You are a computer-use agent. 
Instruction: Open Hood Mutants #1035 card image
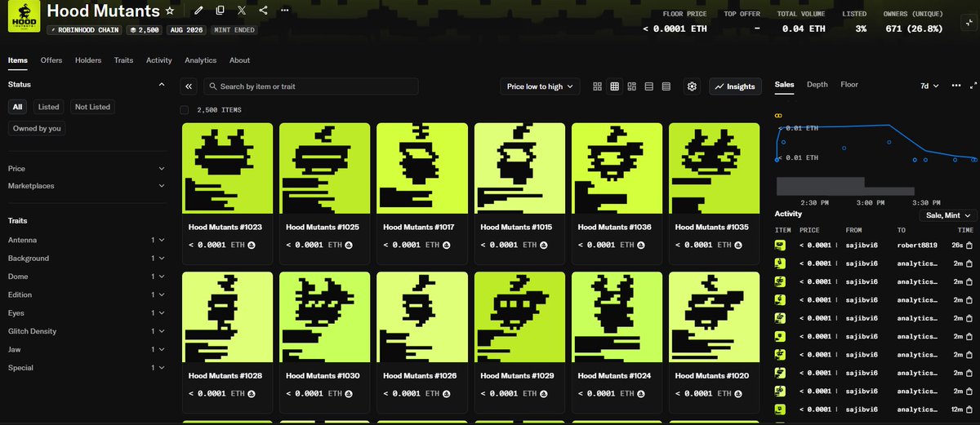[715, 168]
